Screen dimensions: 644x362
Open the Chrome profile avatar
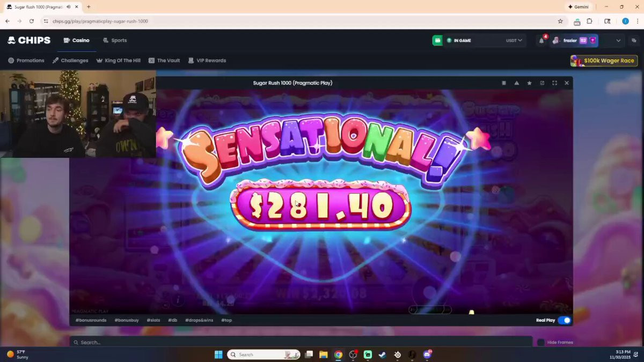click(625, 21)
